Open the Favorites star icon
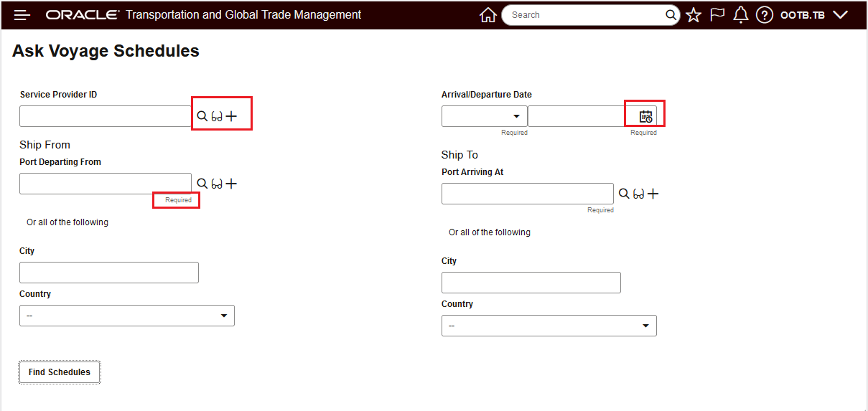The image size is (868, 411). pos(693,15)
